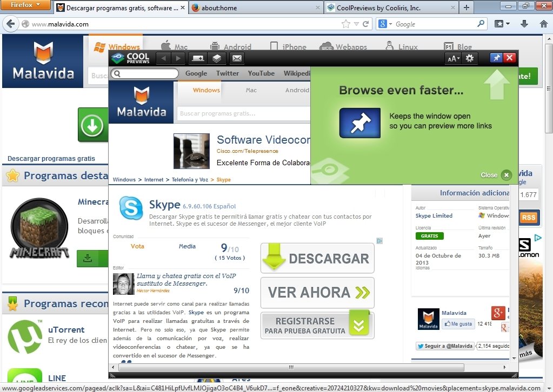Click the CoolPreviews stack layers icon

pyautogui.click(x=217, y=58)
